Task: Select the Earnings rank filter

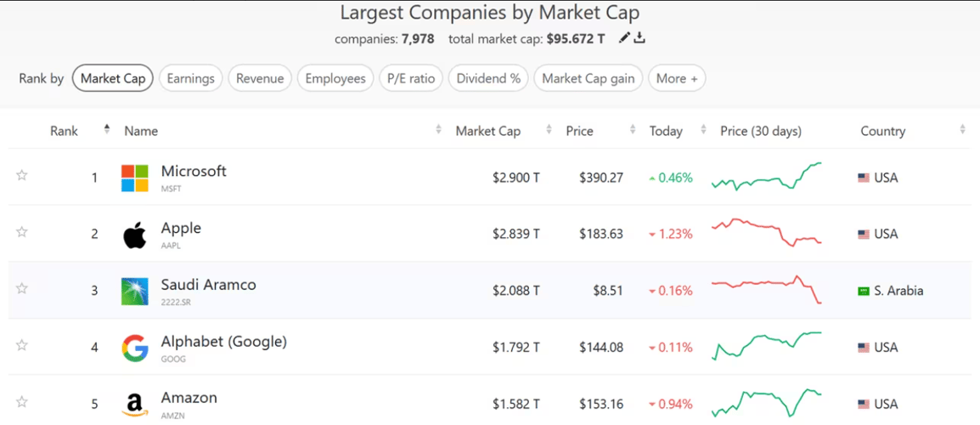Action: click(x=190, y=78)
